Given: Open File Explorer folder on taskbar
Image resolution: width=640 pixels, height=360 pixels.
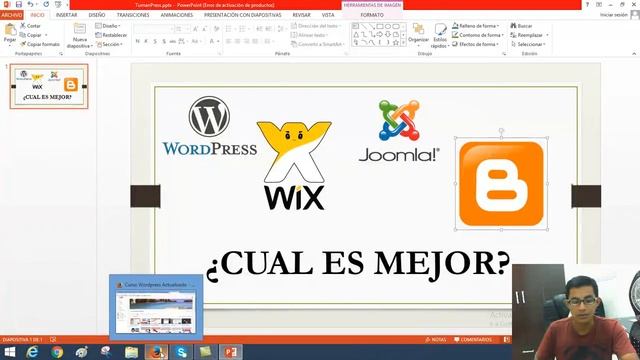Looking at the screenshot, I should click(x=131, y=352).
